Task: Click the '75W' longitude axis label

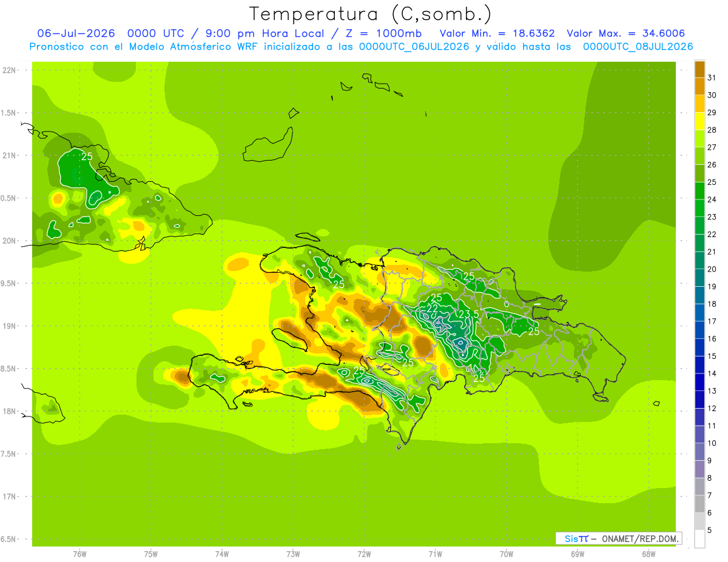Action: pyautogui.click(x=151, y=554)
